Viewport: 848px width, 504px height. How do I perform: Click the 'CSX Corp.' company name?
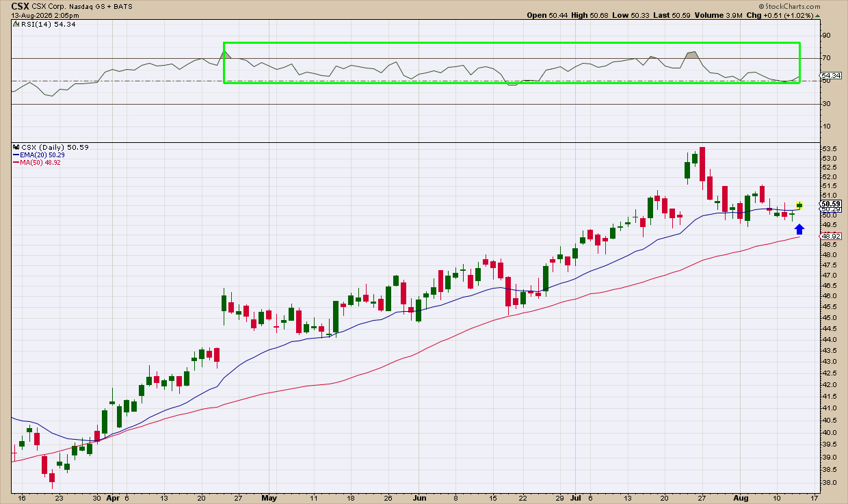coord(48,5)
